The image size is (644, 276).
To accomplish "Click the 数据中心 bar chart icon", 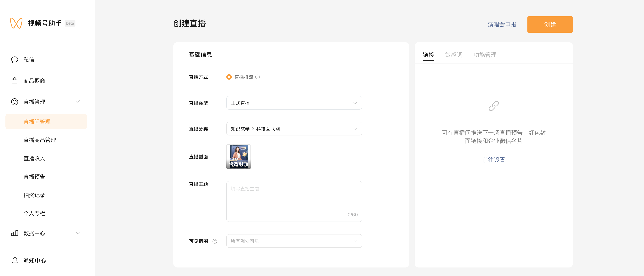I will 14,233.
